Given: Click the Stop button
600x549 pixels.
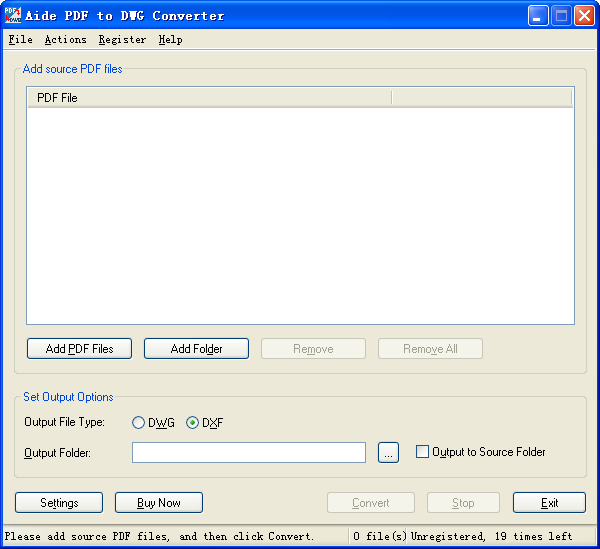Looking at the screenshot, I should 463,502.
